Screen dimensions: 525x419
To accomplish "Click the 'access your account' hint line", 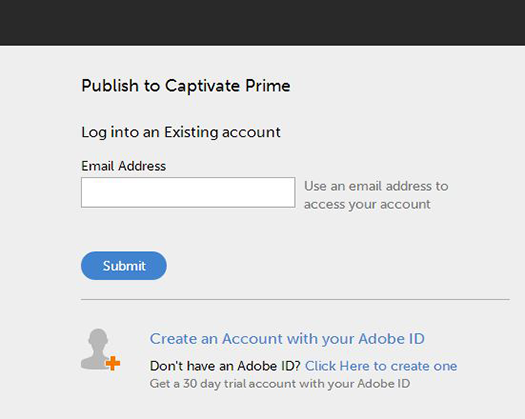I will (367, 204).
